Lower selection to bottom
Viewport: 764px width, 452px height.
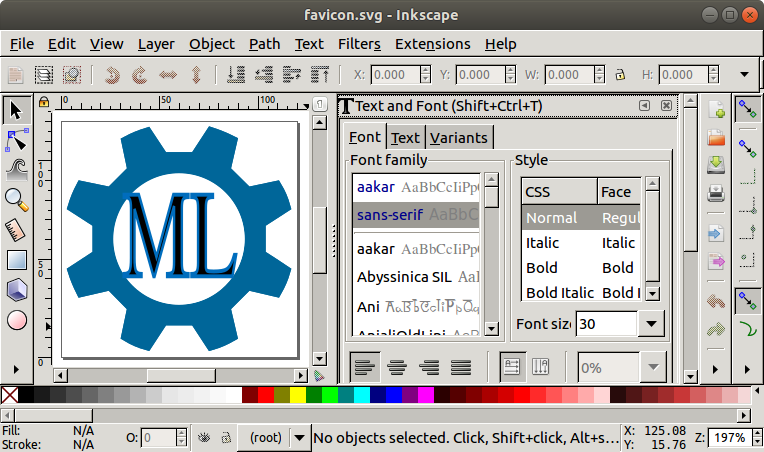pos(236,75)
